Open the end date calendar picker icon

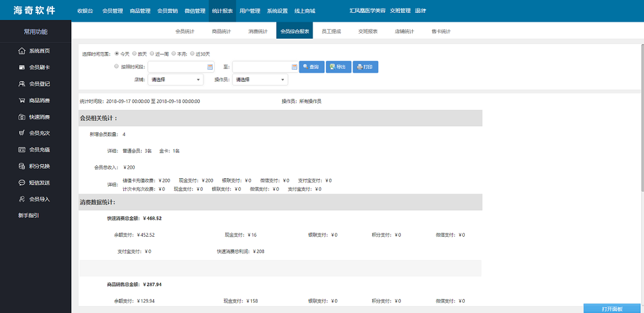pyautogui.click(x=294, y=67)
